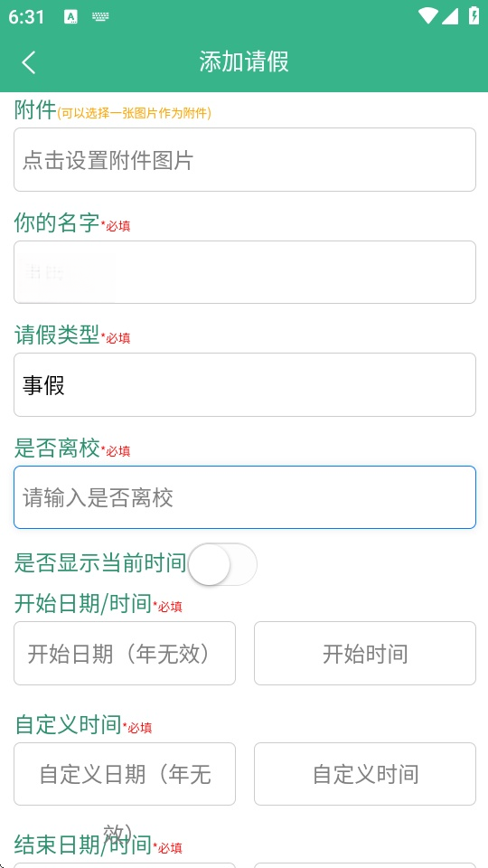The height and width of the screenshot is (868, 488).
Task: Focus the 请输入是否离校 input field
Action: tap(245, 497)
